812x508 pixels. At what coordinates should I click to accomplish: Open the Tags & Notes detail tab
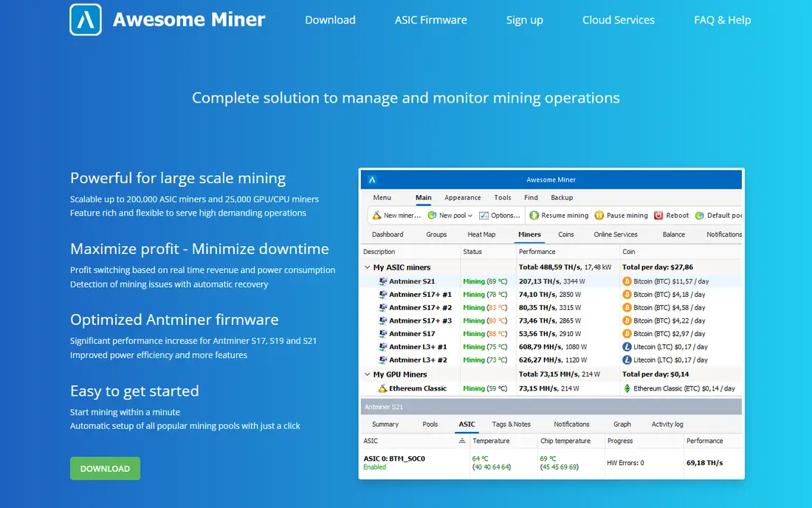(511, 424)
